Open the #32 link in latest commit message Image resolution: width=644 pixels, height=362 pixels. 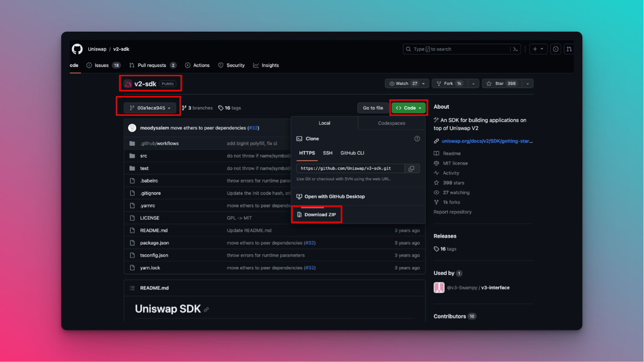click(254, 128)
